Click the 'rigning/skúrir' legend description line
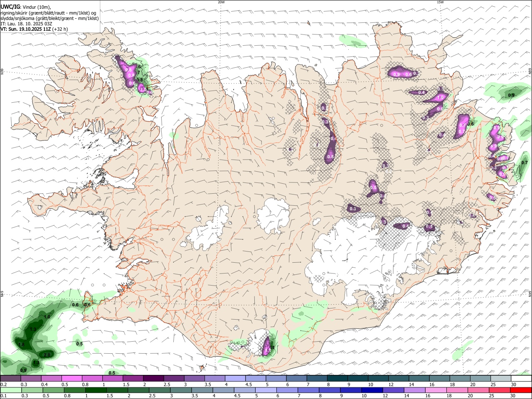The height and width of the screenshot is (399, 532). (49, 12)
